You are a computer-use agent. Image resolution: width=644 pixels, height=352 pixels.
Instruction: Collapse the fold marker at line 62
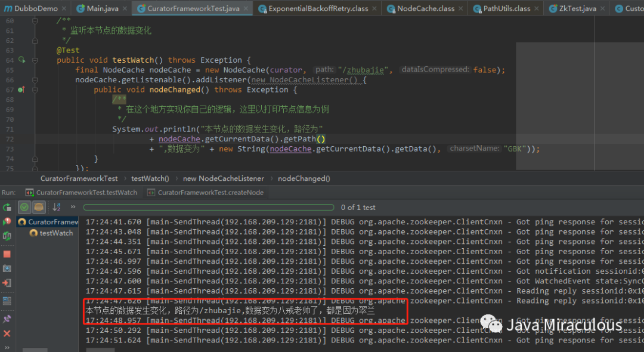pos(35,40)
